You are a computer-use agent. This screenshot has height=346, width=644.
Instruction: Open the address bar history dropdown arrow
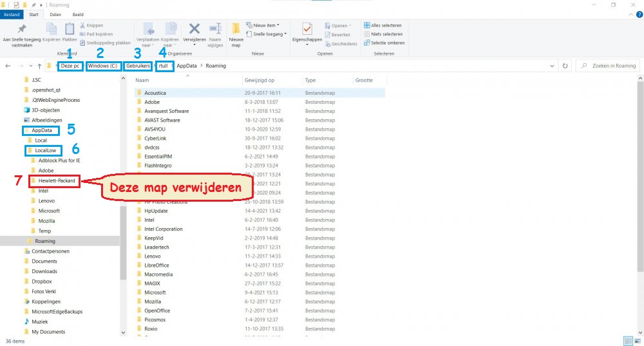[553, 66]
